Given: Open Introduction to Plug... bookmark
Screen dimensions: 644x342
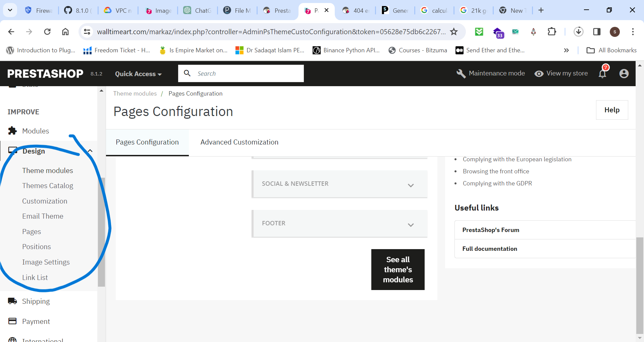Looking at the screenshot, I should pos(41,50).
